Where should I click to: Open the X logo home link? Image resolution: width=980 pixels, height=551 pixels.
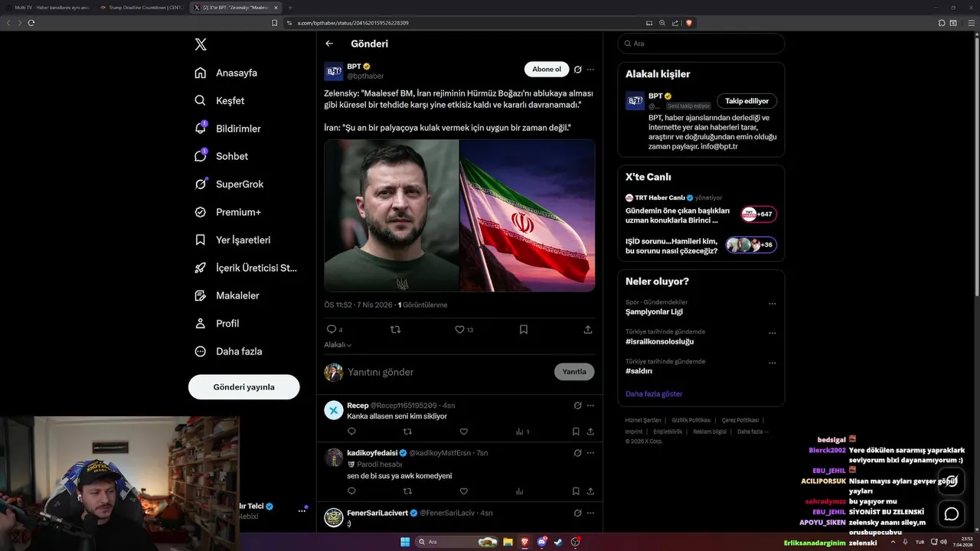coord(201,44)
